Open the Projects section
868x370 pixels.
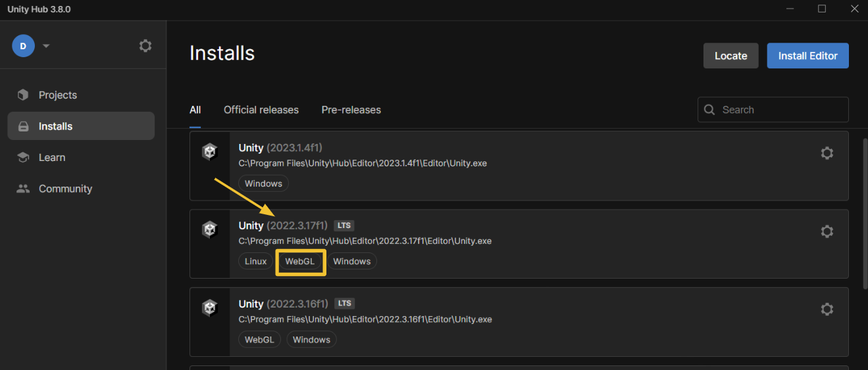tap(81, 95)
